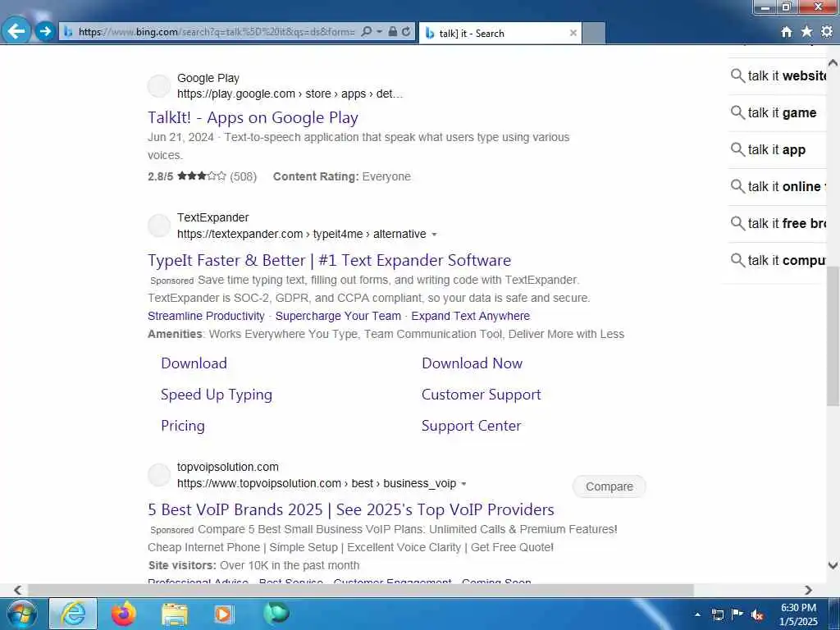This screenshot has height=630, width=840.
Task: Refresh the page with the reload icon
Action: [406, 32]
